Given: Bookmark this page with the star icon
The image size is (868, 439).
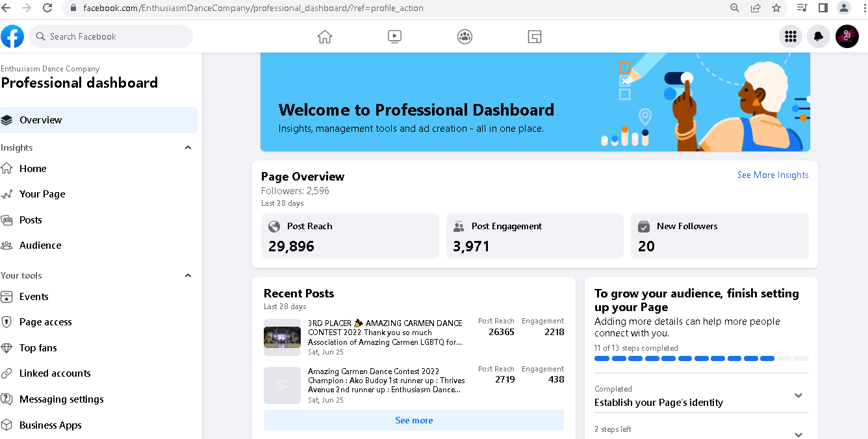Looking at the screenshot, I should (776, 8).
